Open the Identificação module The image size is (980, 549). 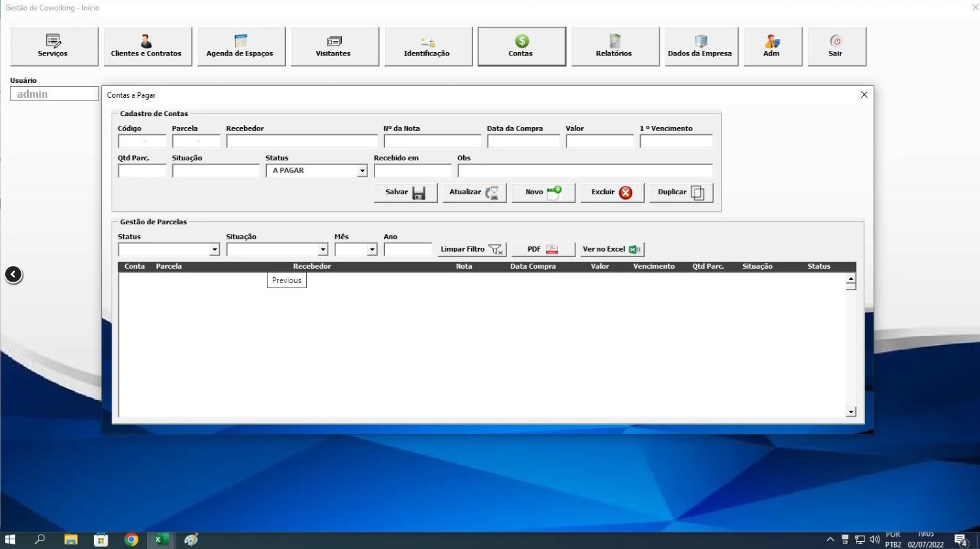point(429,46)
